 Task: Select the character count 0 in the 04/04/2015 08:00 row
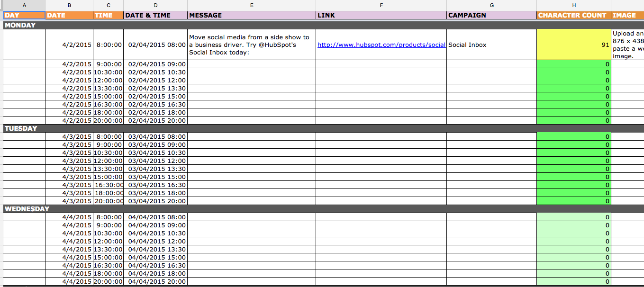[x=574, y=217]
